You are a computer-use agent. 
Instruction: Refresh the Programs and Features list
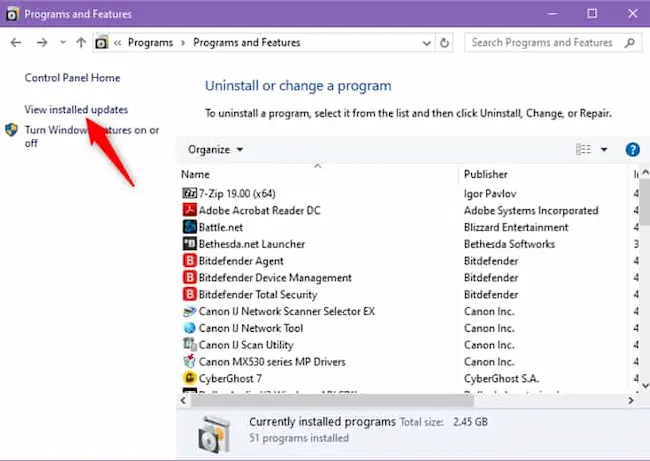click(x=444, y=43)
